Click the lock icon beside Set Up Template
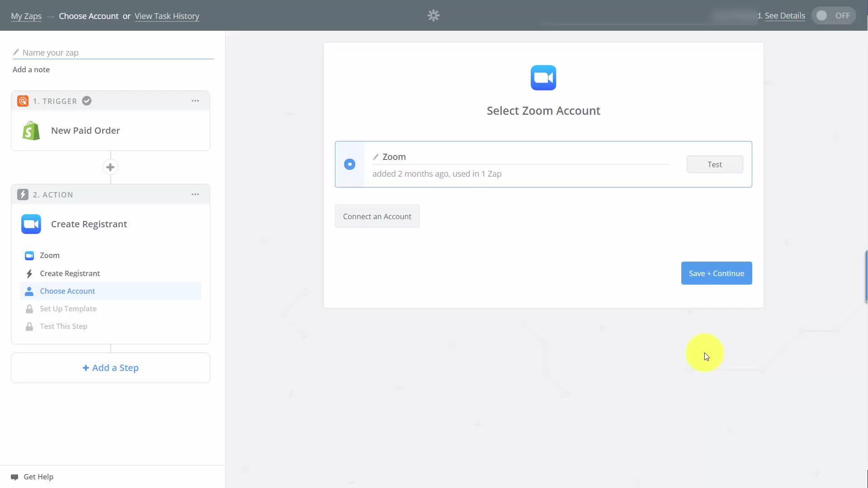This screenshot has height=488, width=868. pos(29,309)
